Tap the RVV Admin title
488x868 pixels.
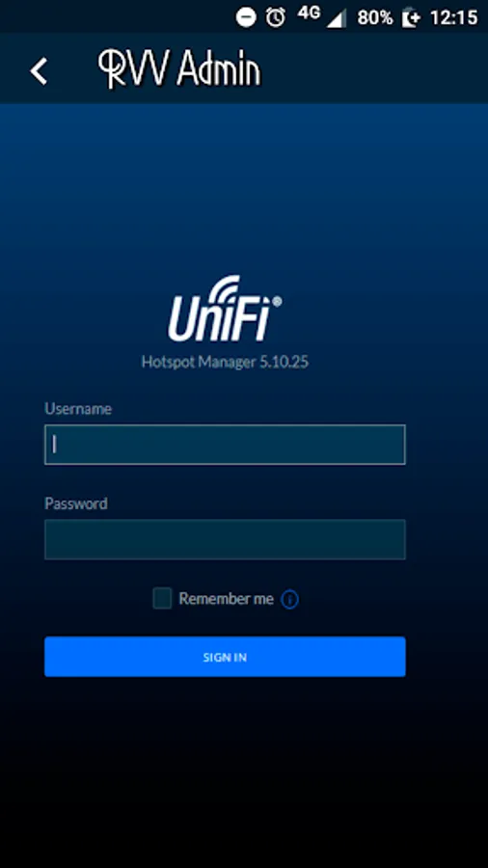pos(179,69)
